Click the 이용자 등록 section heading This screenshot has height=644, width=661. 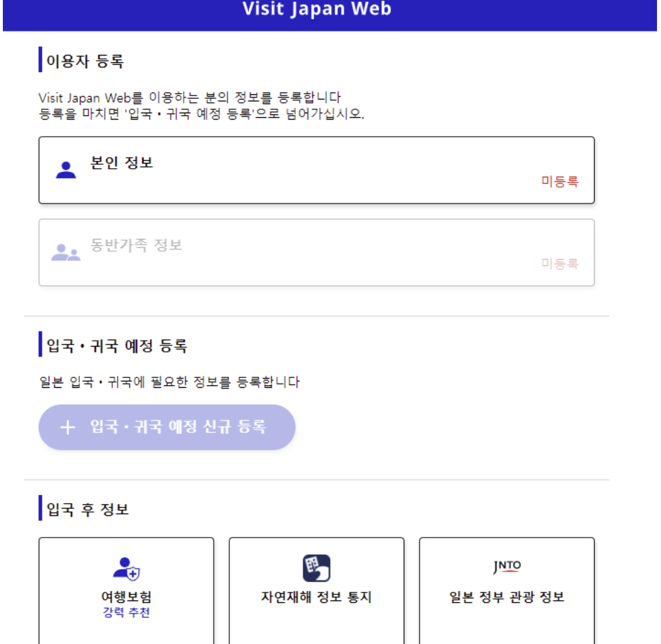point(85,61)
